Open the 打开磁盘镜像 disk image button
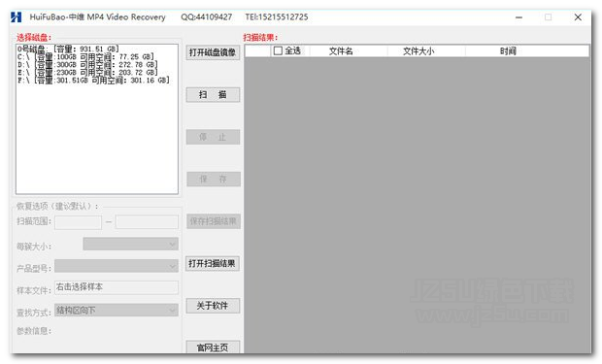Screen dimensions: 602x364 point(213,52)
